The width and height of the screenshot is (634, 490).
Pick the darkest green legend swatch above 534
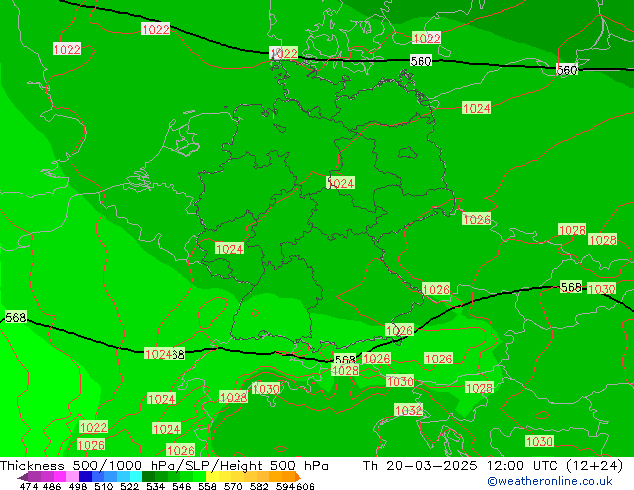148,476
